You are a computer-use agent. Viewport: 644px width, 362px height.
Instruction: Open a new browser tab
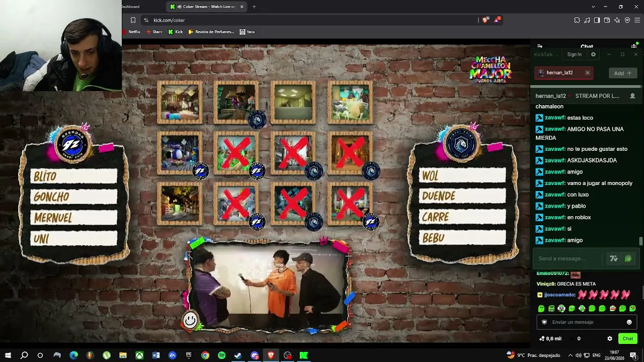[254, 7]
